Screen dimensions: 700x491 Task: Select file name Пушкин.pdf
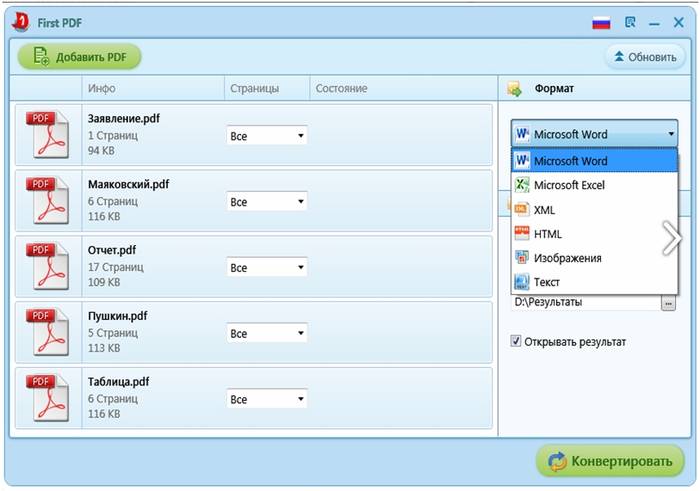117,316
